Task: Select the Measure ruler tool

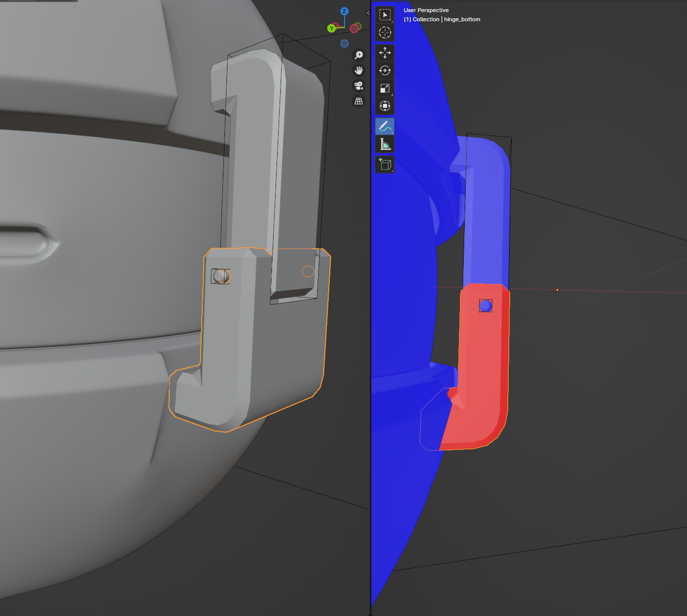Action: [385, 144]
